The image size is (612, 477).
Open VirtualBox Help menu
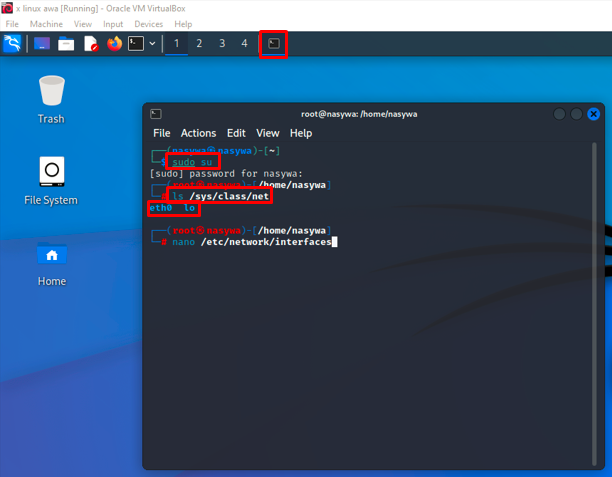click(183, 24)
